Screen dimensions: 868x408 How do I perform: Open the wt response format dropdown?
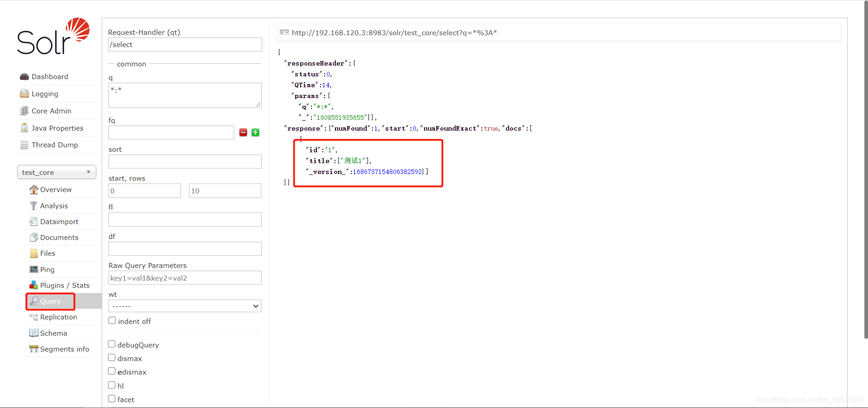click(185, 306)
